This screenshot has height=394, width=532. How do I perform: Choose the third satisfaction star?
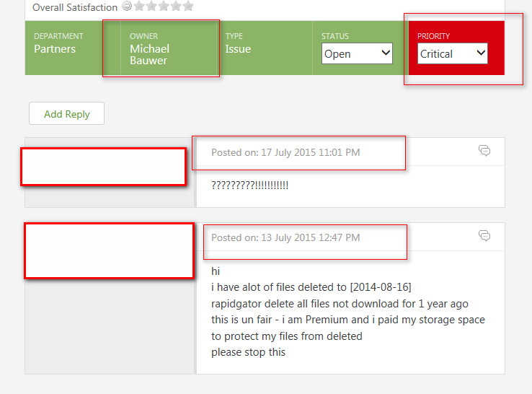click(x=164, y=6)
